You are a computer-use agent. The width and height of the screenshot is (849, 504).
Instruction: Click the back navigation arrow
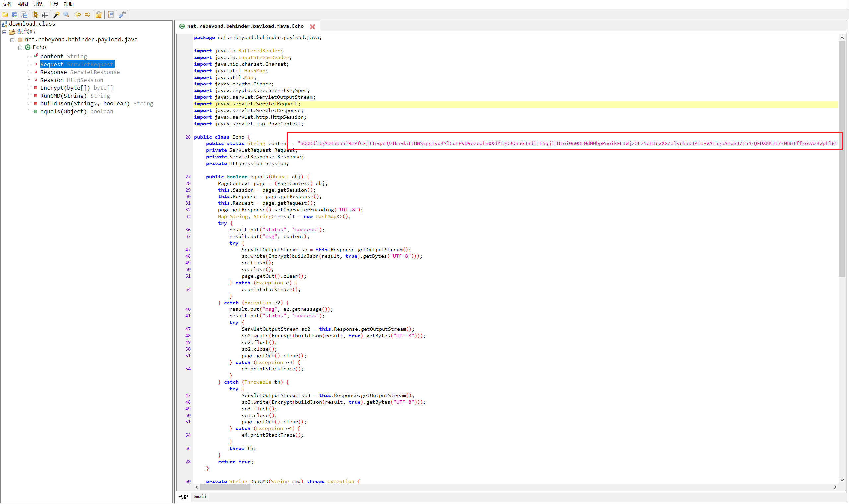click(78, 14)
